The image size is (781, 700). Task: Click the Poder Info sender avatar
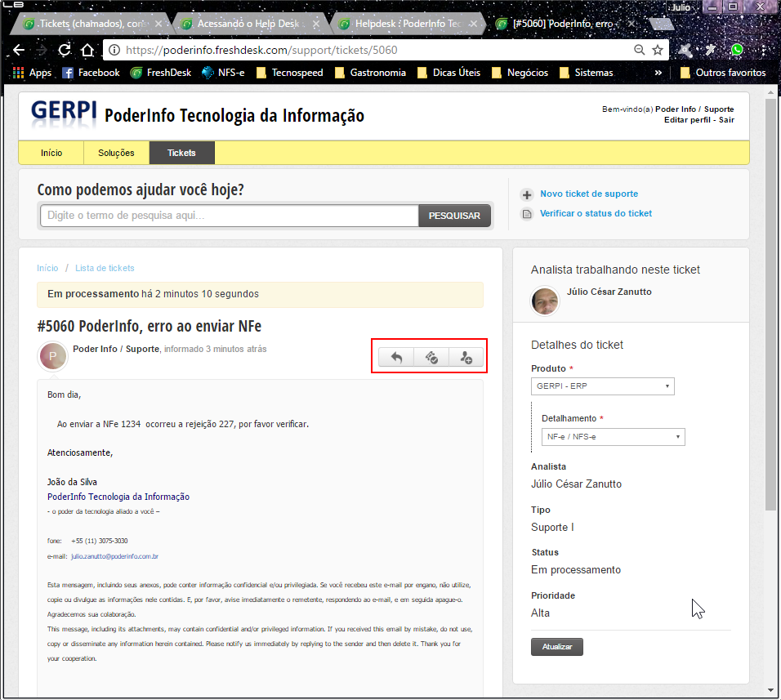(x=53, y=356)
